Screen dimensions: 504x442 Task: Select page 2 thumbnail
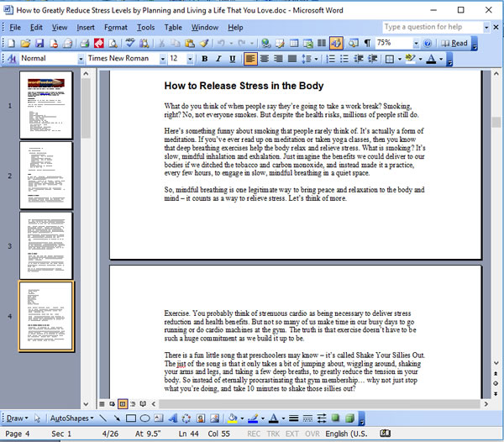click(46, 176)
